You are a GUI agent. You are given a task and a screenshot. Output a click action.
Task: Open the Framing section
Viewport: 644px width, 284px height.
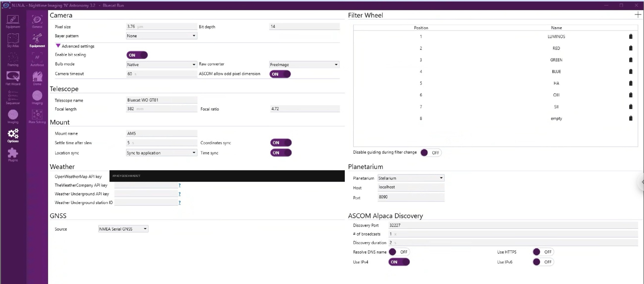13,59
